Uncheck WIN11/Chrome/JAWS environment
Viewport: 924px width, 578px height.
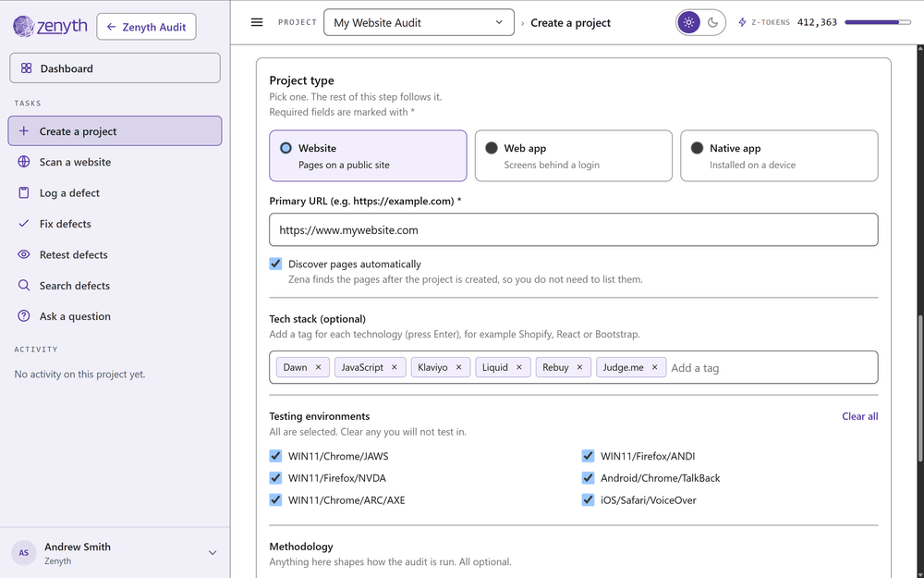(275, 456)
